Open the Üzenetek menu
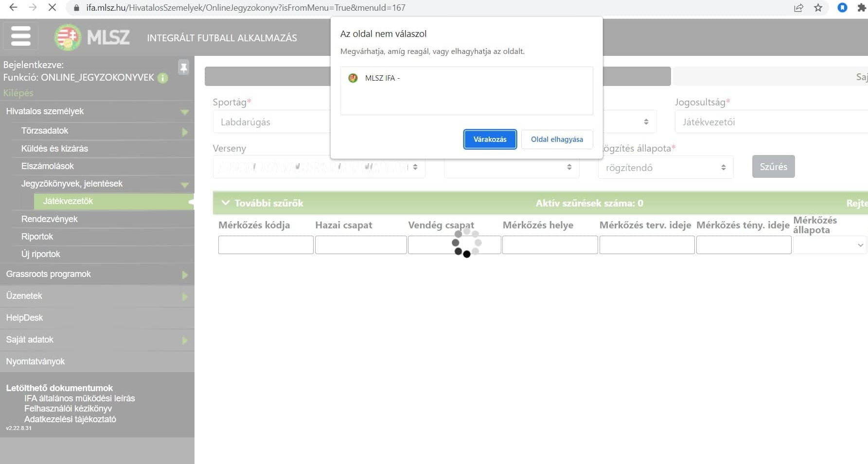868x464 pixels. point(97,296)
